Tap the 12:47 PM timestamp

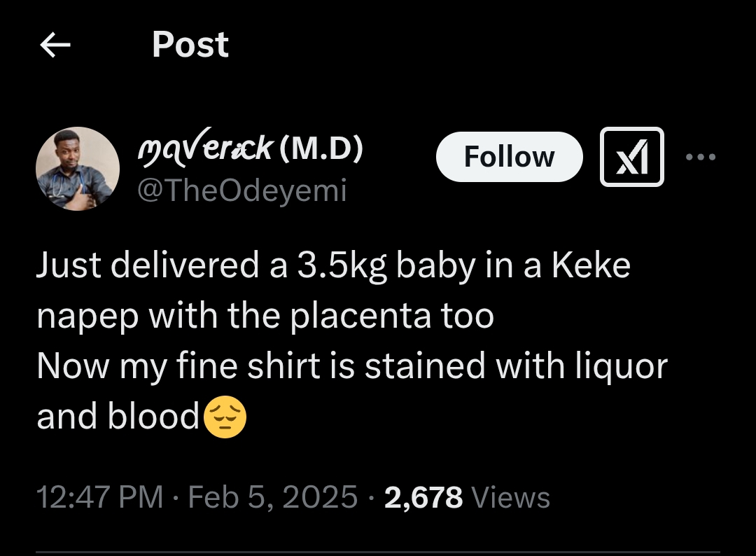(x=99, y=498)
